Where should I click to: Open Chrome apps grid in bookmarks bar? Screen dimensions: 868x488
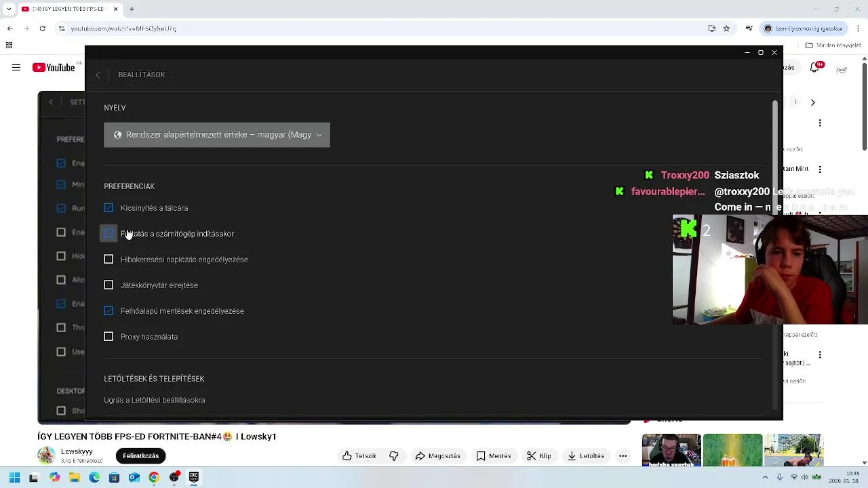[x=9, y=45]
